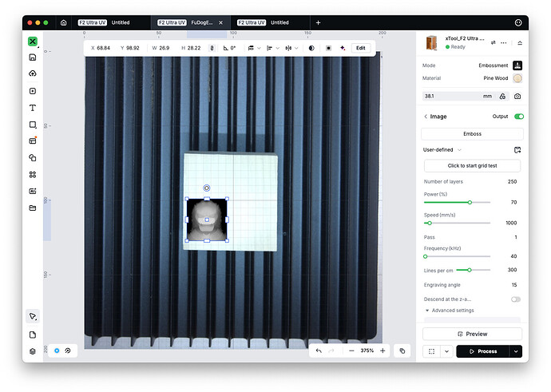Toggle the aspect ratio lock
551x392 pixels.
pos(212,48)
